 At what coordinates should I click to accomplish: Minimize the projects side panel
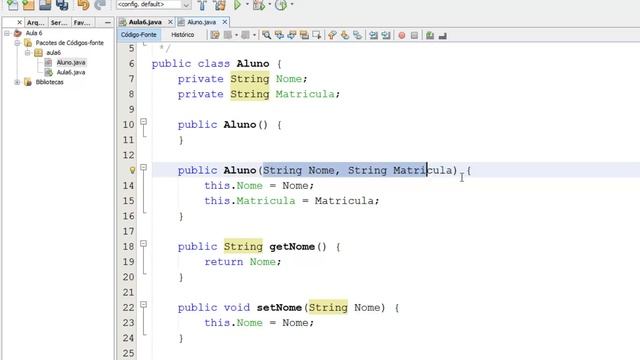click(107, 22)
